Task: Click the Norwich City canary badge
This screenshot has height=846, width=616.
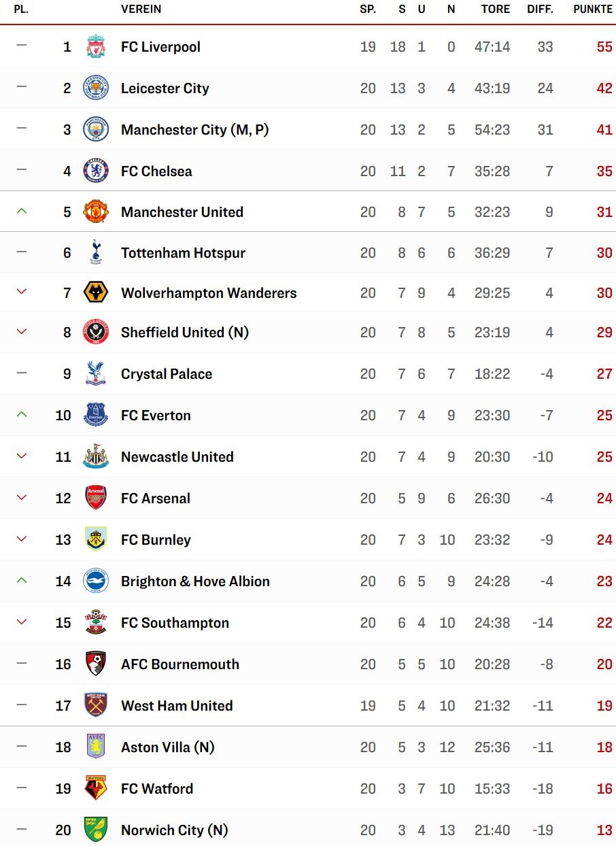Action: 96,830
